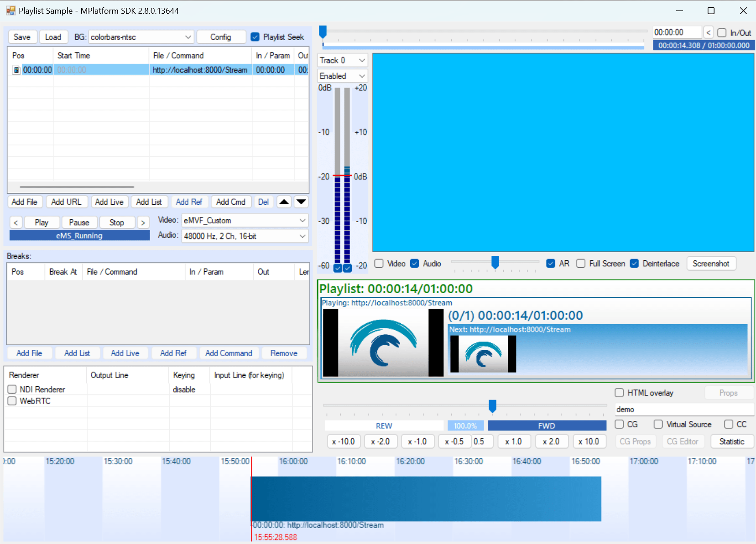
Task: Enable Full Screen mode
Action: 581,264
